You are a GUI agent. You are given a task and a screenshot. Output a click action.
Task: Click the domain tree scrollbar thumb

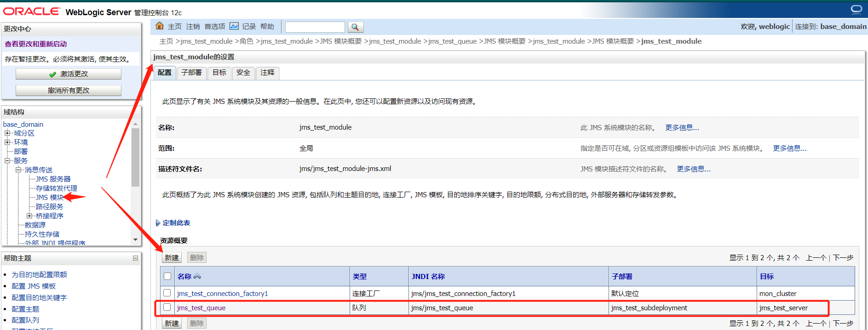coord(135,157)
